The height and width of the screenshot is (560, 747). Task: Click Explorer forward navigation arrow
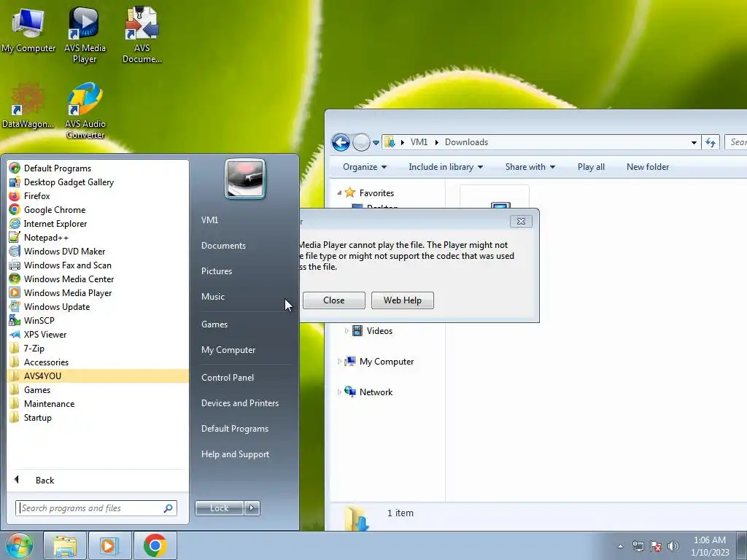(361, 142)
